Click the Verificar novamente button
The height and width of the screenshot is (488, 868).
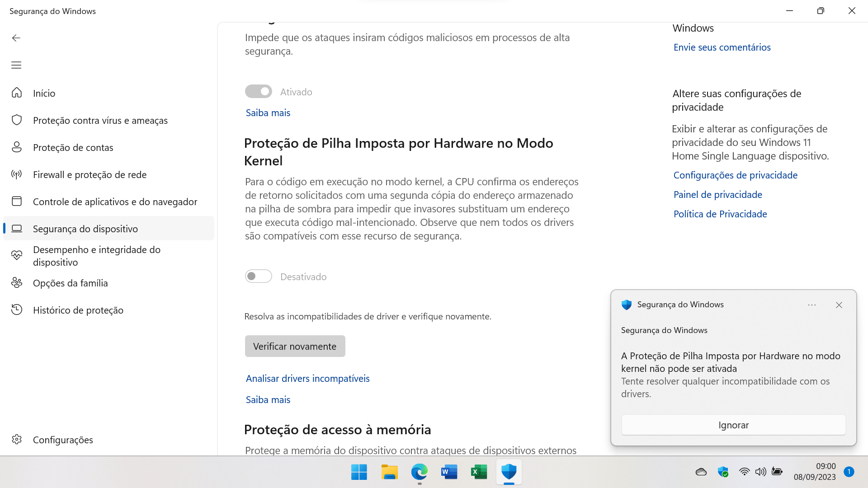click(x=295, y=346)
